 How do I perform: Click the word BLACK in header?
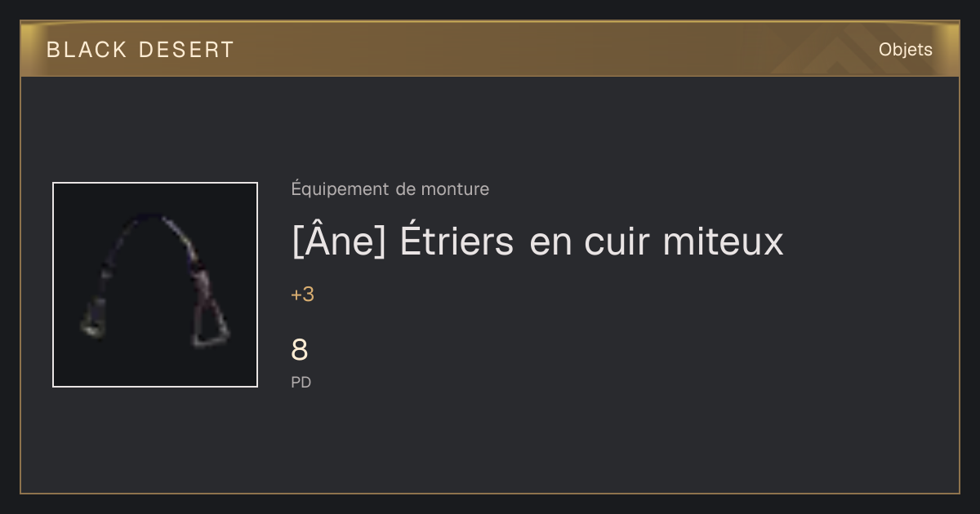[87, 50]
